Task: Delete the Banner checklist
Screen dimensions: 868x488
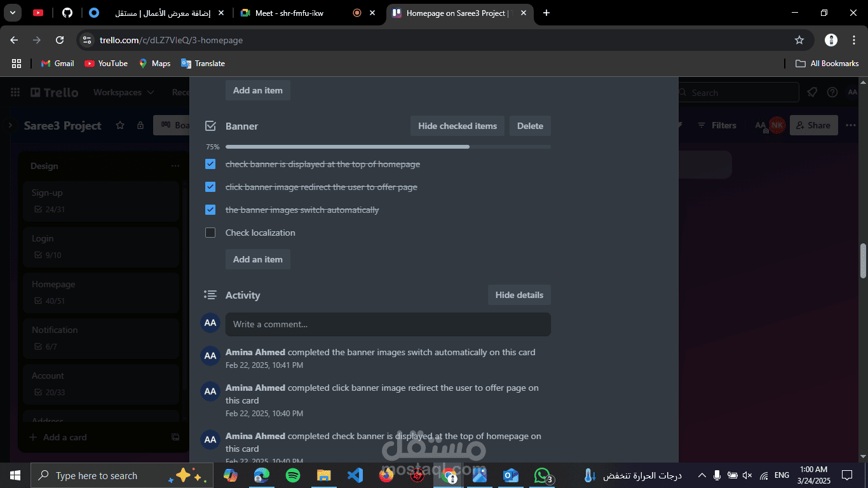Action: pyautogui.click(x=530, y=126)
